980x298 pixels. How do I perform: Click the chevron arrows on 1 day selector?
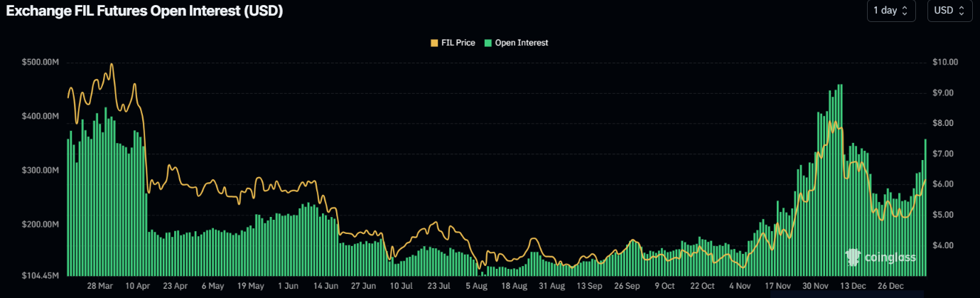tap(905, 11)
